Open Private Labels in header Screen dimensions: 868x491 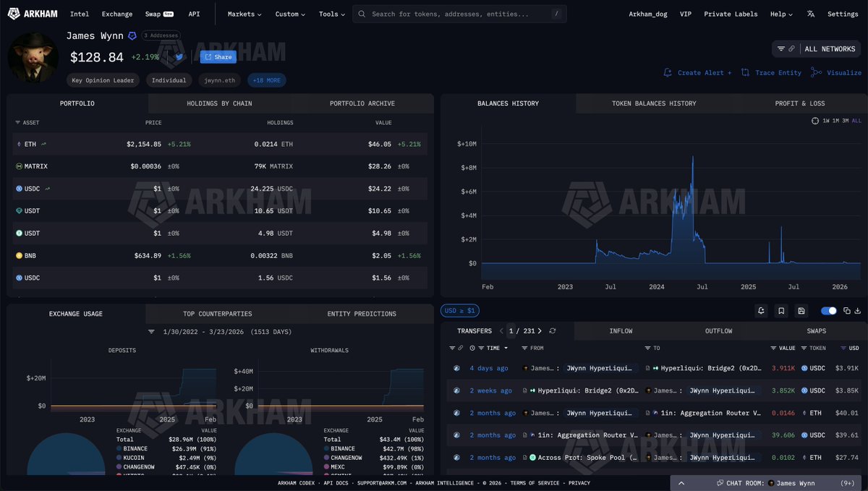coord(731,14)
